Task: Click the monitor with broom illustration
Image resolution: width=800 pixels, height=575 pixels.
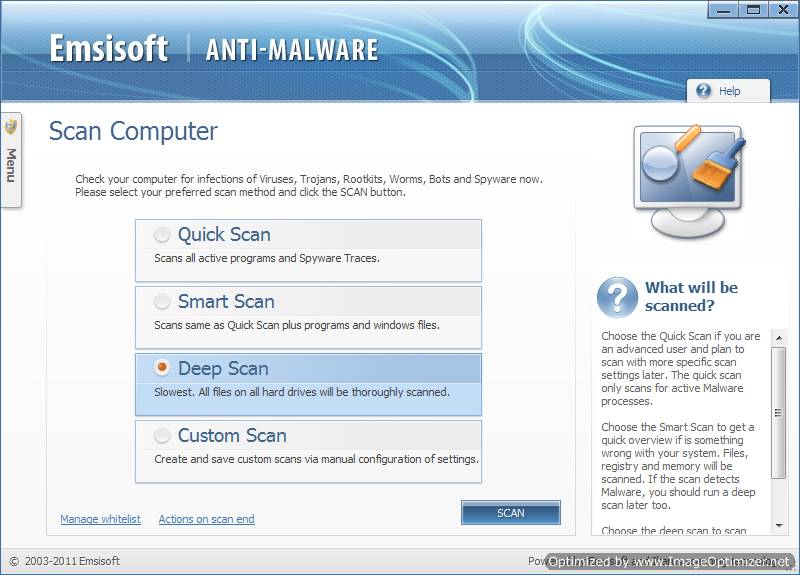Action: click(x=689, y=181)
